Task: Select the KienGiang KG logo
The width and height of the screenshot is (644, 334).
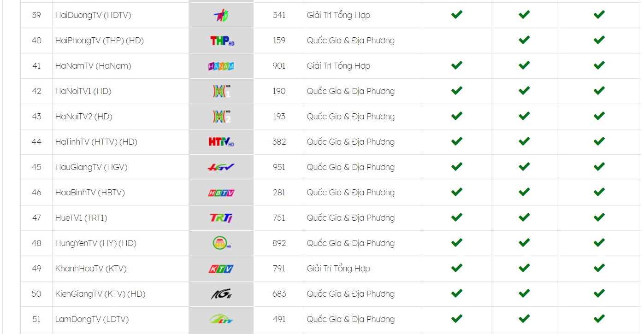Action: coord(221,294)
